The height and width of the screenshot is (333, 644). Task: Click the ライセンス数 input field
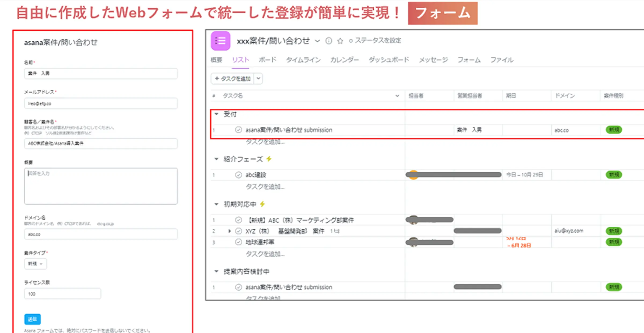click(63, 294)
